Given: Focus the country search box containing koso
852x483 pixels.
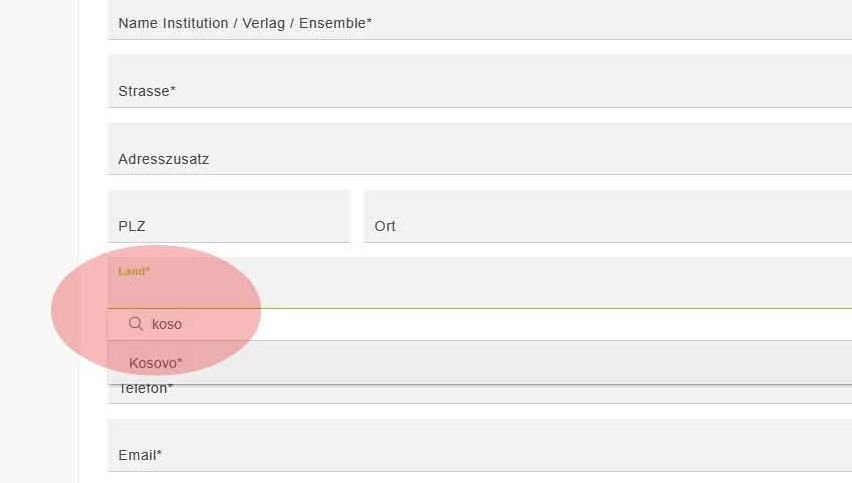Looking at the screenshot, I should click(480, 324).
